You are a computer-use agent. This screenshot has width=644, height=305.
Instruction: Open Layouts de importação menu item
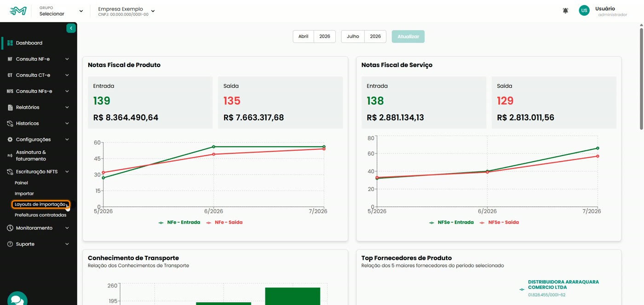(40, 204)
